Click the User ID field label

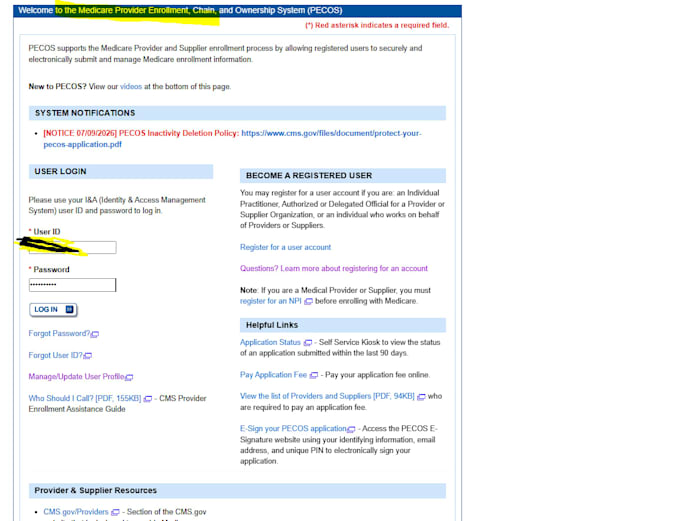click(47, 232)
